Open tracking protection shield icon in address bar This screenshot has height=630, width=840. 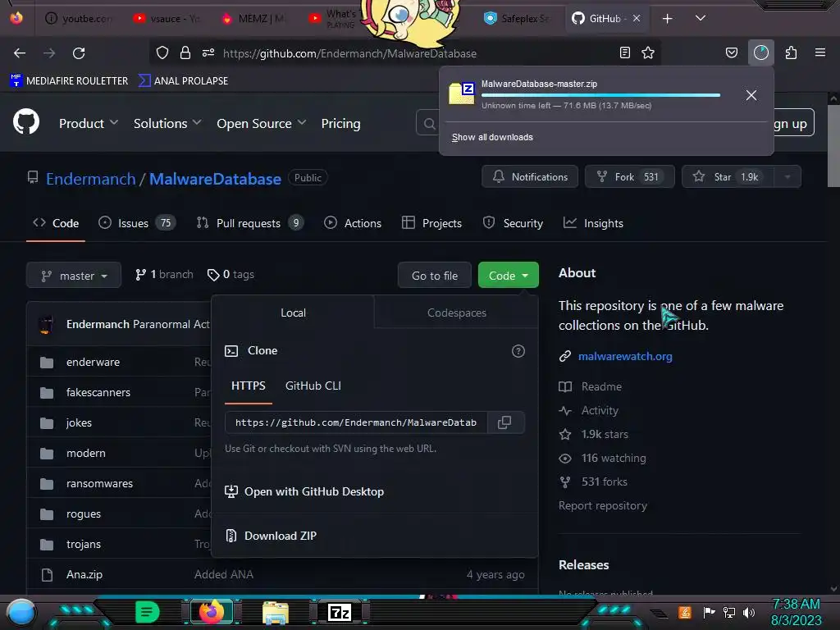pyautogui.click(x=162, y=53)
